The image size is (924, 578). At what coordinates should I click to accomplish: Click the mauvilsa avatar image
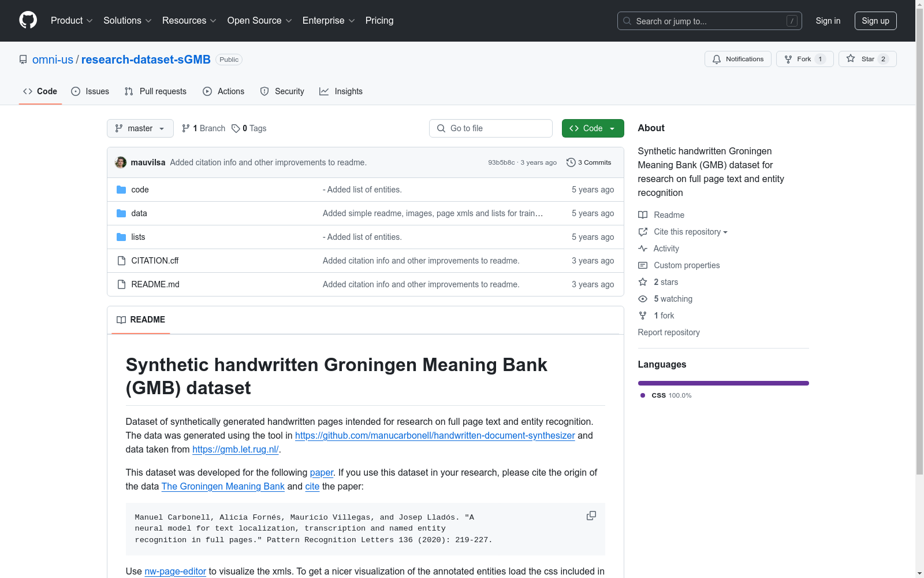(x=121, y=162)
